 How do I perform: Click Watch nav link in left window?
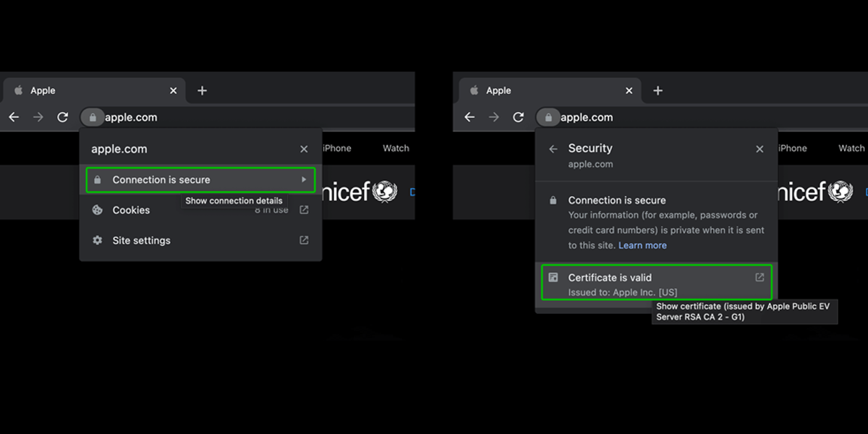[x=396, y=148]
